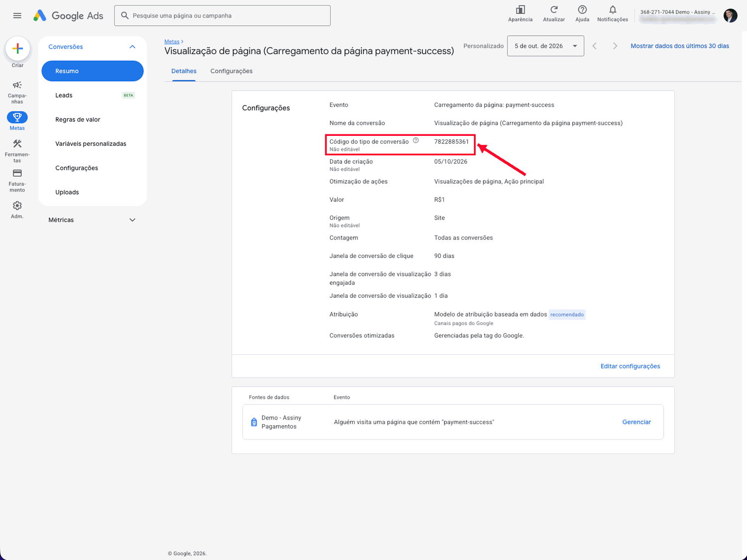The width and height of the screenshot is (747, 560).
Task: Click the Metas breadcrumb link
Action: (172, 41)
